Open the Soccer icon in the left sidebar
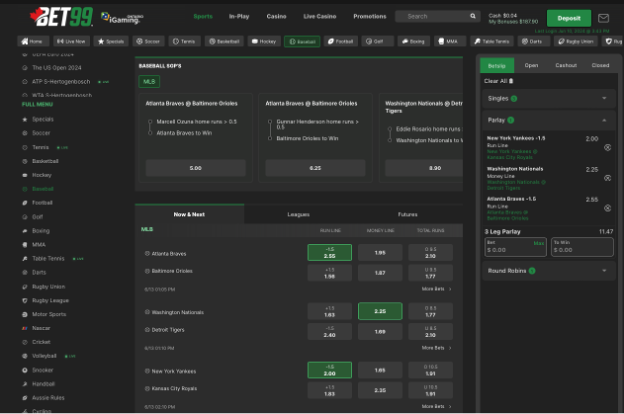 (25, 133)
